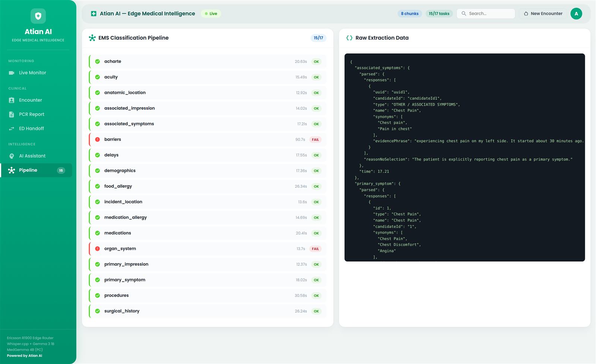Click the 90.7s duration on barriers
This screenshot has width=596, height=364.
tap(300, 140)
